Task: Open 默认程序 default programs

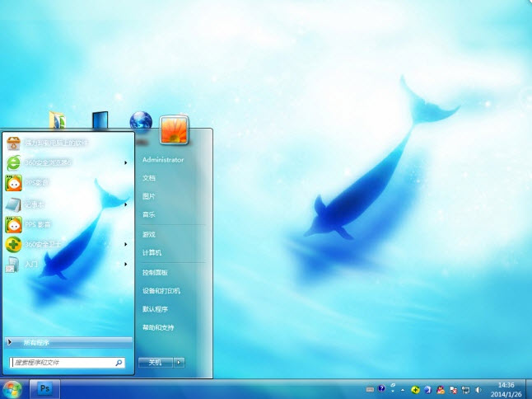Action: [155, 309]
